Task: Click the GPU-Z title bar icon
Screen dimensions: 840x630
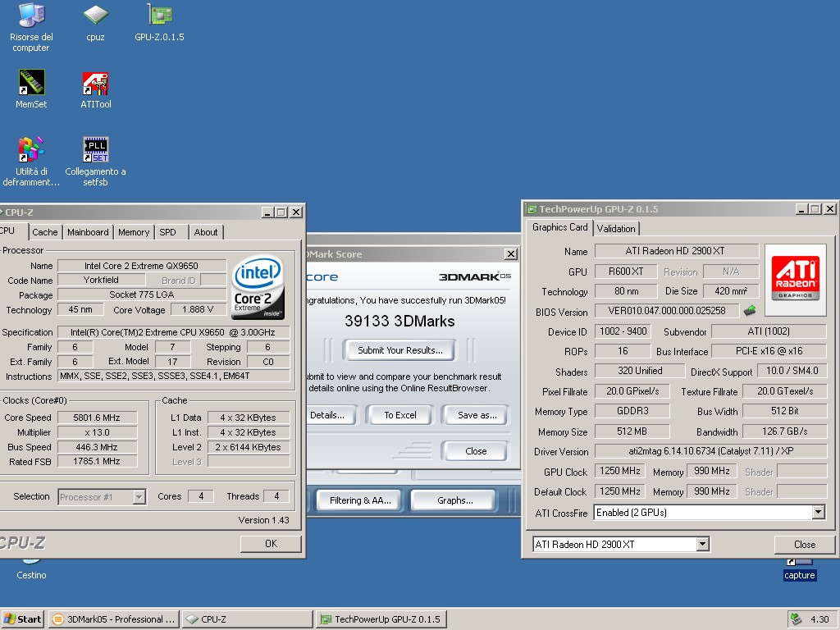Action: point(532,209)
